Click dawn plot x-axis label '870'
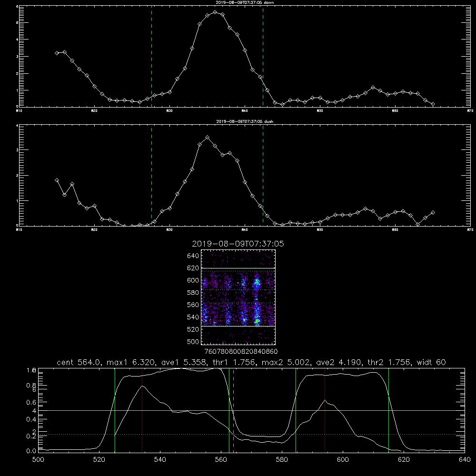This screenshot has height=476, width=476. [x=470, y=111]
